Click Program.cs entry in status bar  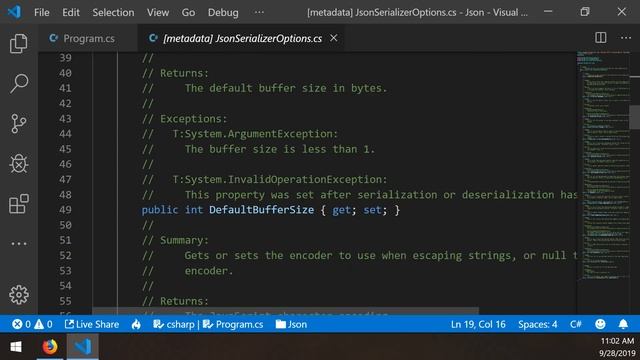[233, 324]
